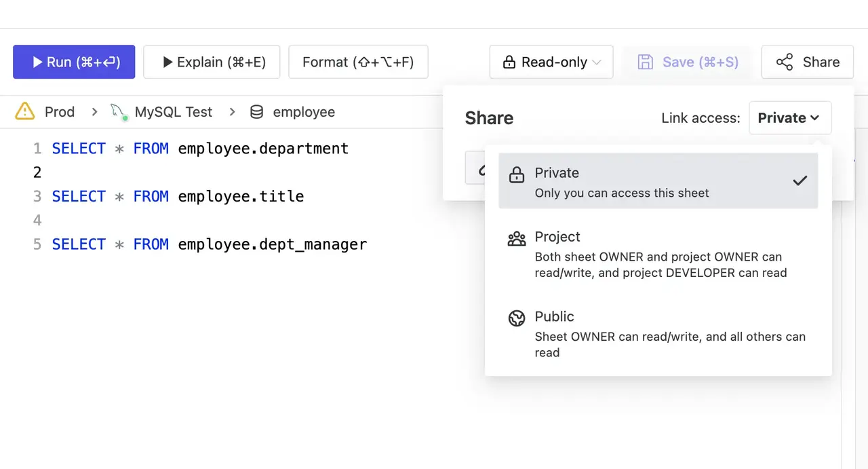Click the yellow warning triangle icon beside Prod
The width and height of the screenshot is (868, 469).
pos(25,111)
